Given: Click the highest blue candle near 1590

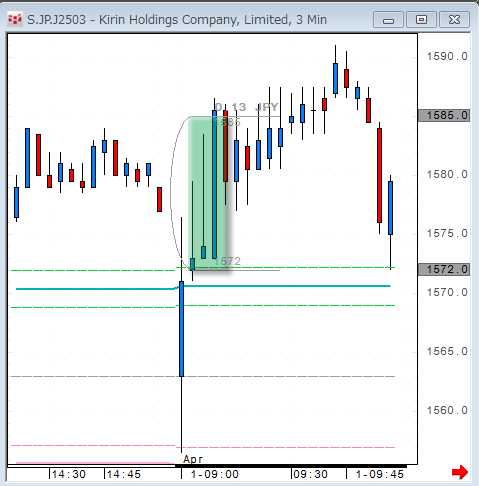Looking at the screenshot, I should click(x=335, y=78).
